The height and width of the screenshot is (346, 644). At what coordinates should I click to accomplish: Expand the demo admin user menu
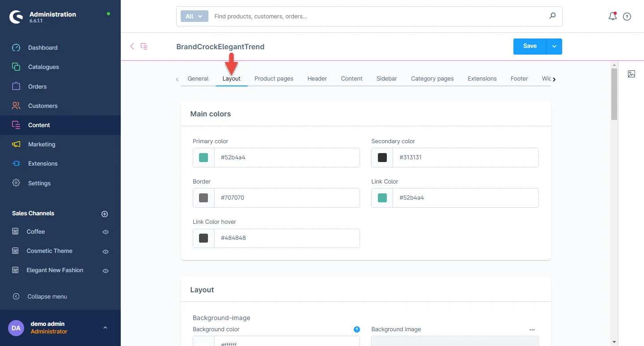click(x=105, y=328)
